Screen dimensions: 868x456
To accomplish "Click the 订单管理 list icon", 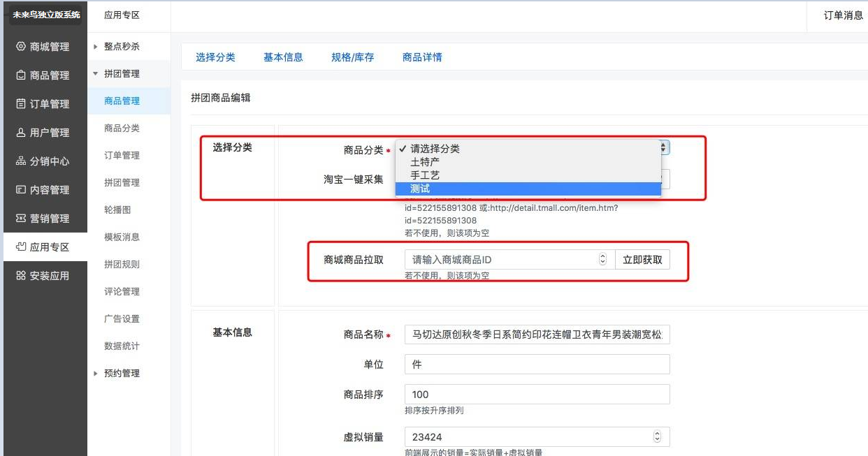I will coord(21,104).
